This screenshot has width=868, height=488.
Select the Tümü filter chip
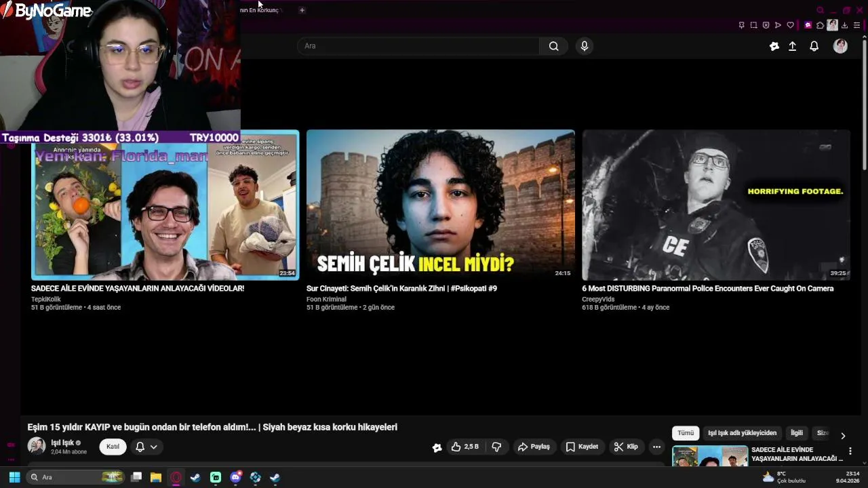(686, 433)
